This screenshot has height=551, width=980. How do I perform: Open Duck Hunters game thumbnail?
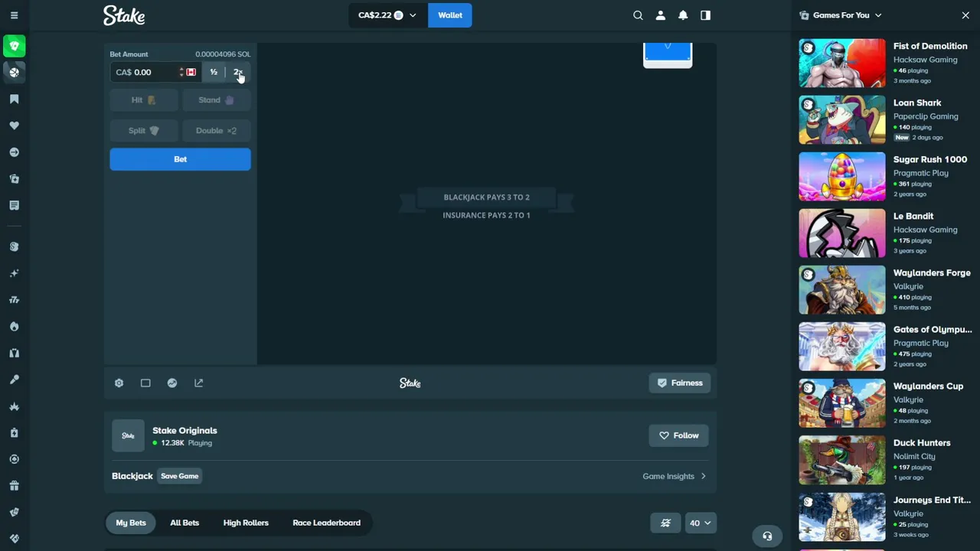pyautogui.click(x=842, y=459)
